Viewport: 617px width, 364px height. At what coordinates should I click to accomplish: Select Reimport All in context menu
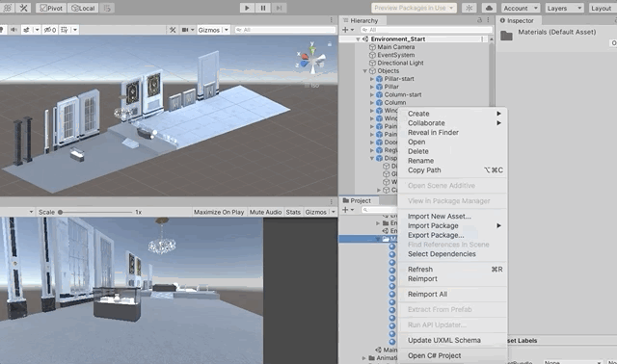pyautogui.click(x=427, y=294)
